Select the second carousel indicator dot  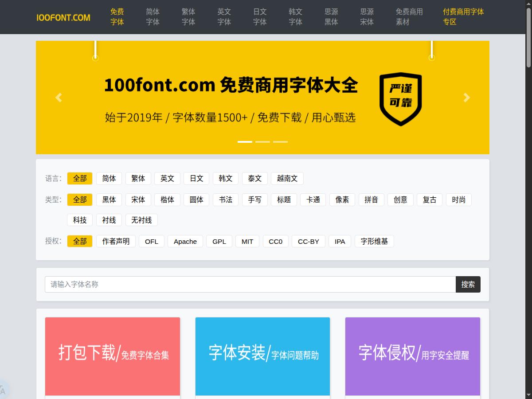(x=262, y=142)
